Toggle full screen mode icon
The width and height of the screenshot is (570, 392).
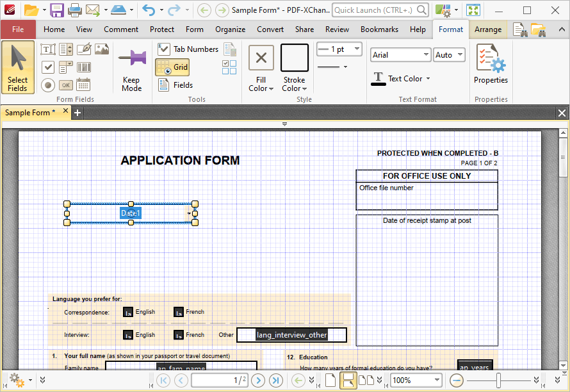(473, 10)
